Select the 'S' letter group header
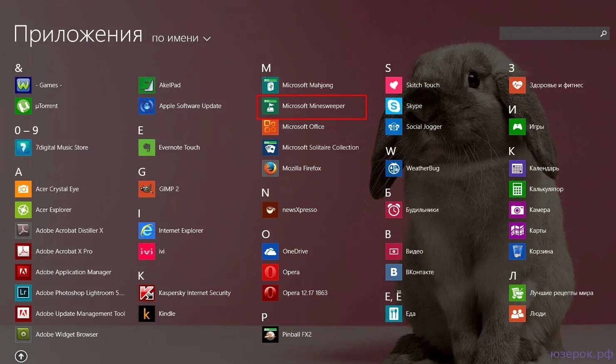 (x=388, y=68)
